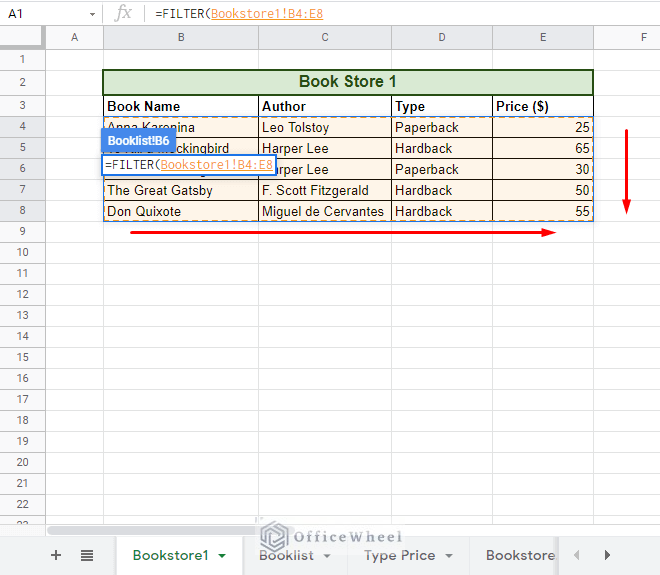Open the all sheets list icon
660x575 pixels.
tap(87, 555)
